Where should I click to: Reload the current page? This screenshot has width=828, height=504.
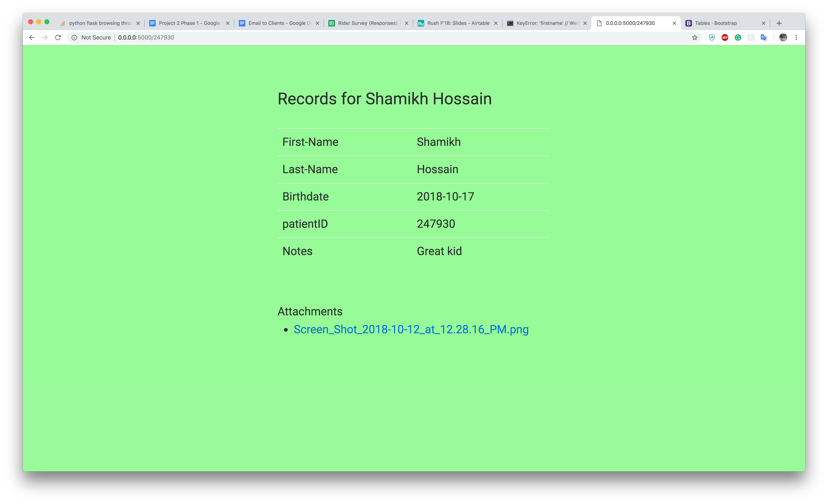(58, 37)
